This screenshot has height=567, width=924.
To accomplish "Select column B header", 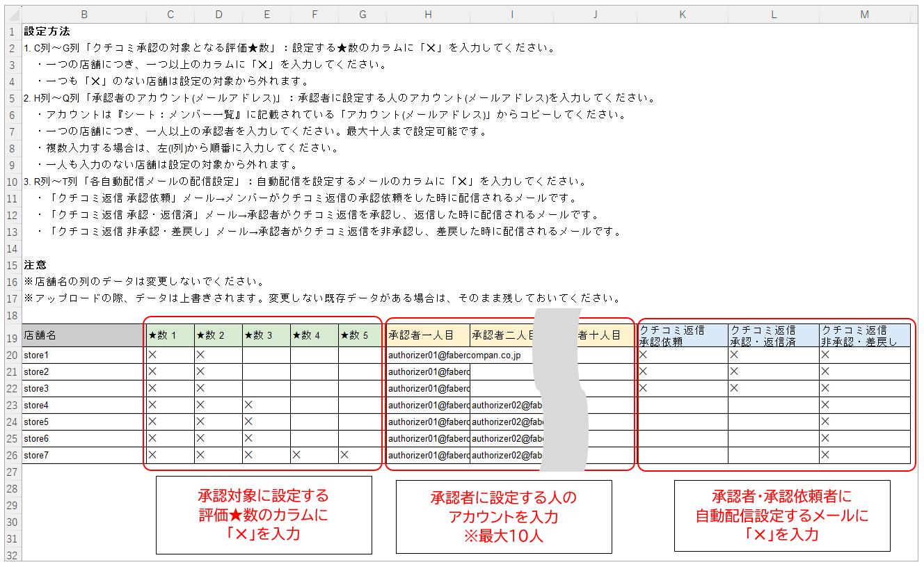I will tap(84, 14).
